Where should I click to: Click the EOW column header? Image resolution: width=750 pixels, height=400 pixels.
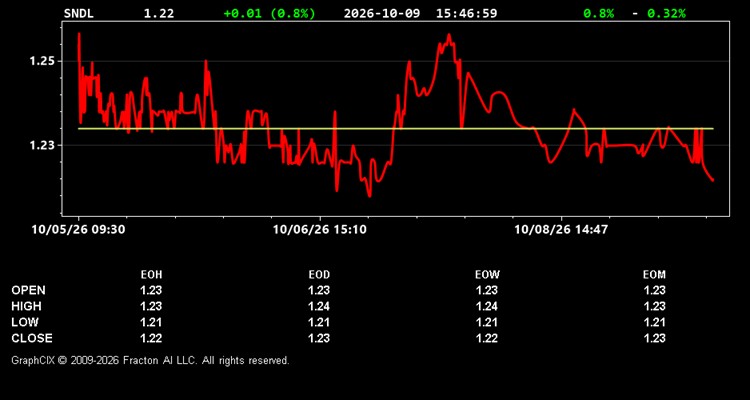tap(487, 275)
